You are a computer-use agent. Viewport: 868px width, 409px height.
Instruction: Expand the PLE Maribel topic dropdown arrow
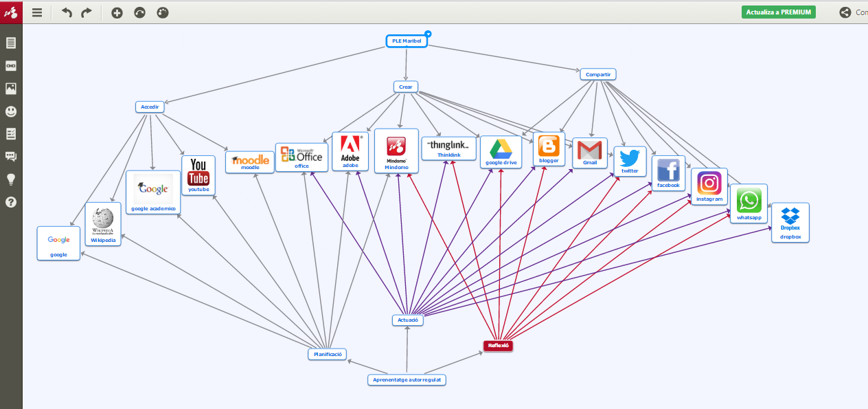428,34
